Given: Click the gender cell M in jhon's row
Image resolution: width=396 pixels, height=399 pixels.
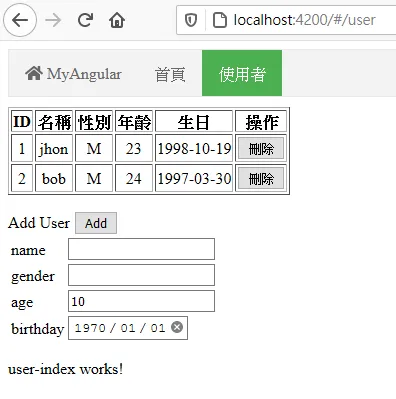Looking at the screenshot, I should point(94,148).
